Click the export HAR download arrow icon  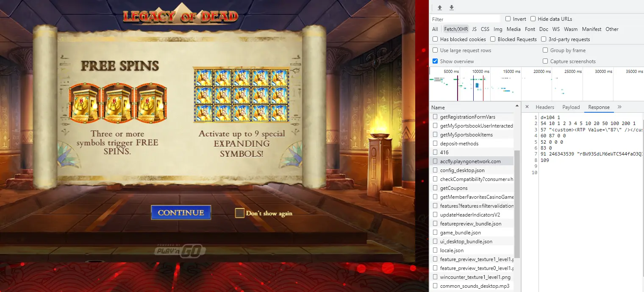click(452, 8)
